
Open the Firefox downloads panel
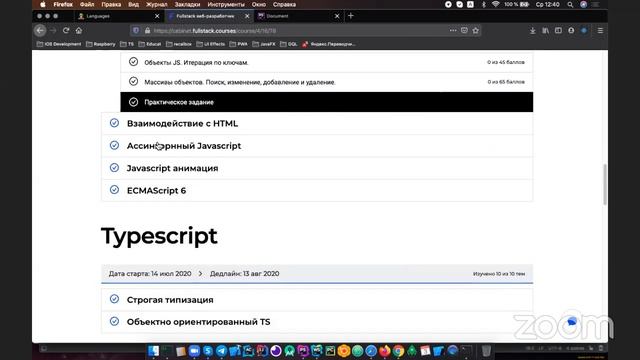click(x=532, y=31)
